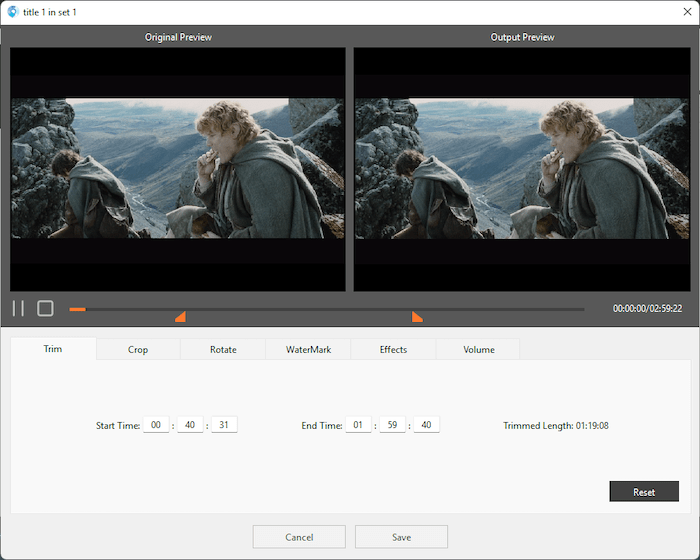Click the Start Time hours field
This screenshot has width=700, height=560.
156,425
